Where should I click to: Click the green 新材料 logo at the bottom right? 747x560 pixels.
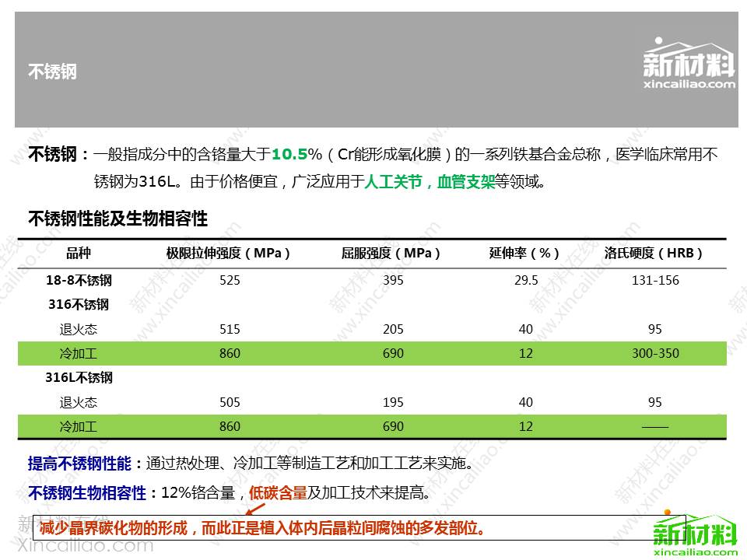coord(696,533)
